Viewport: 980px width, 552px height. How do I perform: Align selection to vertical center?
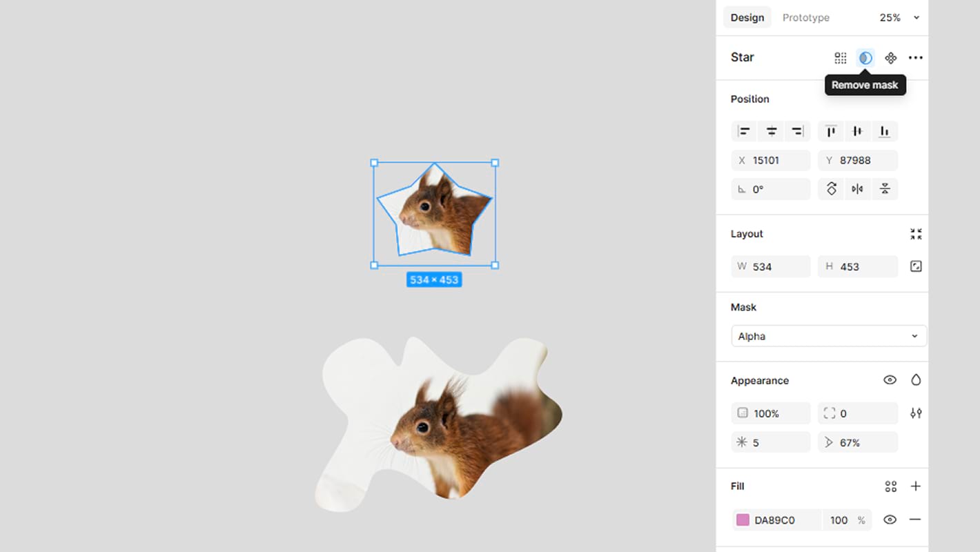click(857, 131)
